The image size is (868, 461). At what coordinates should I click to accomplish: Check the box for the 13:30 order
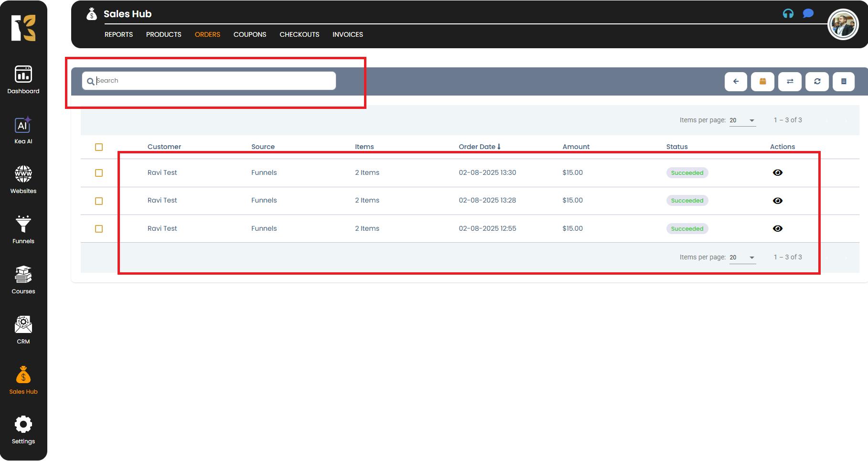(x=99, y=173)
